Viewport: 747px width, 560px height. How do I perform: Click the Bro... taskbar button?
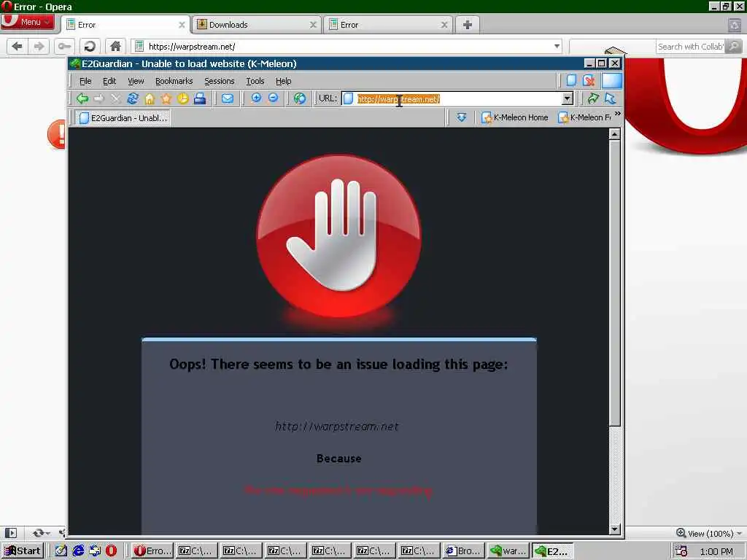click(463, 551)
